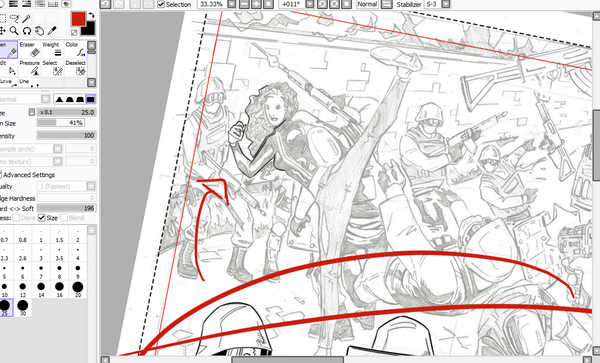
Task: Reset canvas rotation with square button
Action: (346, 4)
